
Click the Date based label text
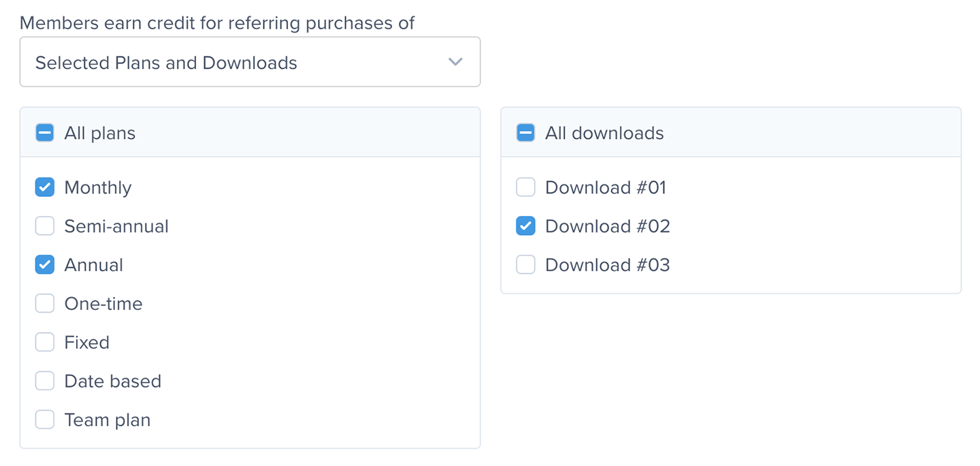pos(113,381)
